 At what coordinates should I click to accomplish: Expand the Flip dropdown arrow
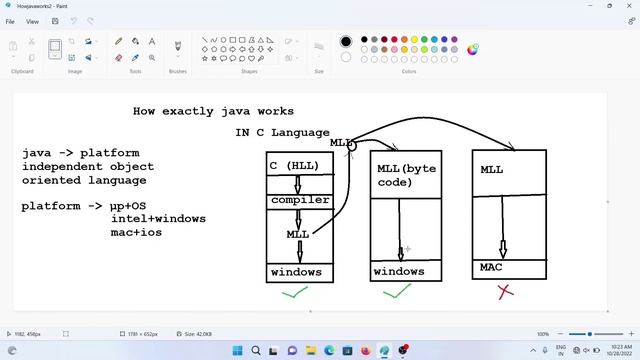pyautogui.click(x=96, y=58)
